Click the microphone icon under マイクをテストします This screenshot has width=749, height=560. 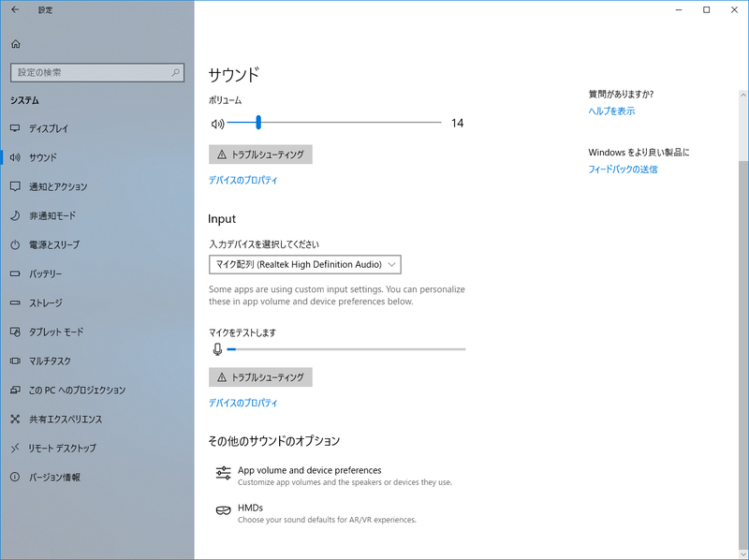217,349
